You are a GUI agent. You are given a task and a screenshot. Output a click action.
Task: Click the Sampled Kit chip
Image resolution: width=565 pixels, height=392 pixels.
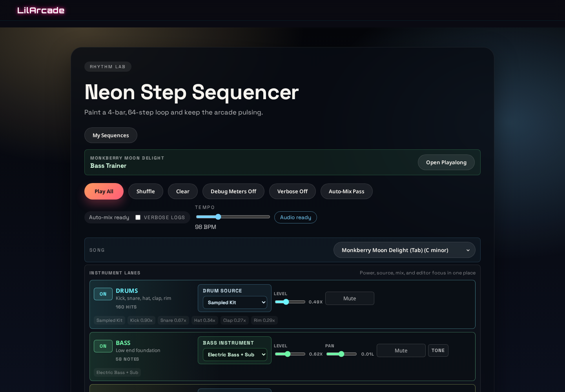tap(109, 320)
